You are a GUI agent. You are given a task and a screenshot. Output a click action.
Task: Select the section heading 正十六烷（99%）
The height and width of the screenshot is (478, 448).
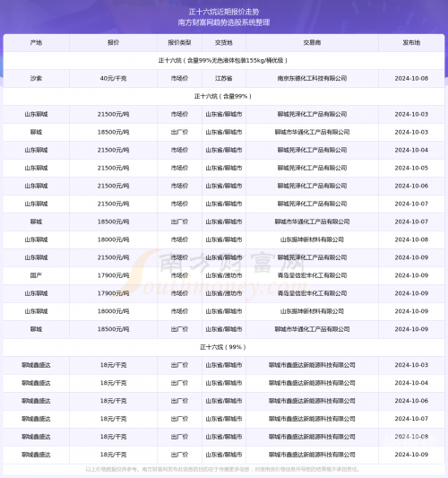[223, 347]
